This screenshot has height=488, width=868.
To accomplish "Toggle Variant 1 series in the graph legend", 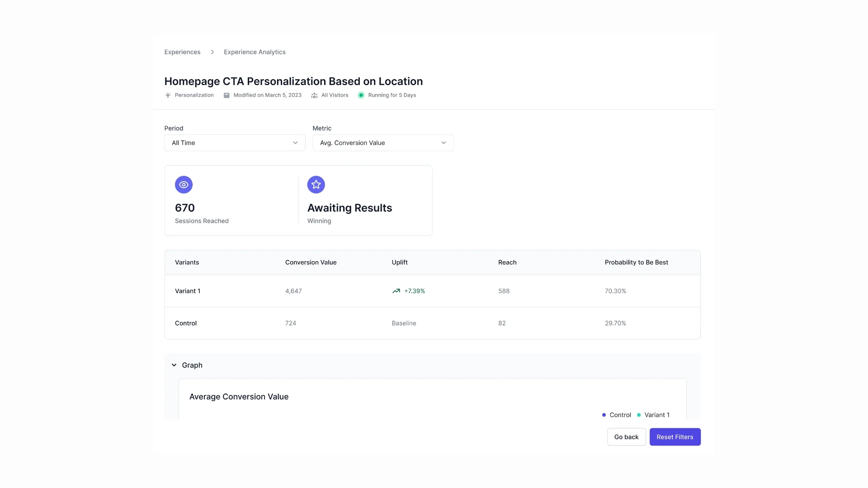I will pyautogui.click(x=653, y=415).
